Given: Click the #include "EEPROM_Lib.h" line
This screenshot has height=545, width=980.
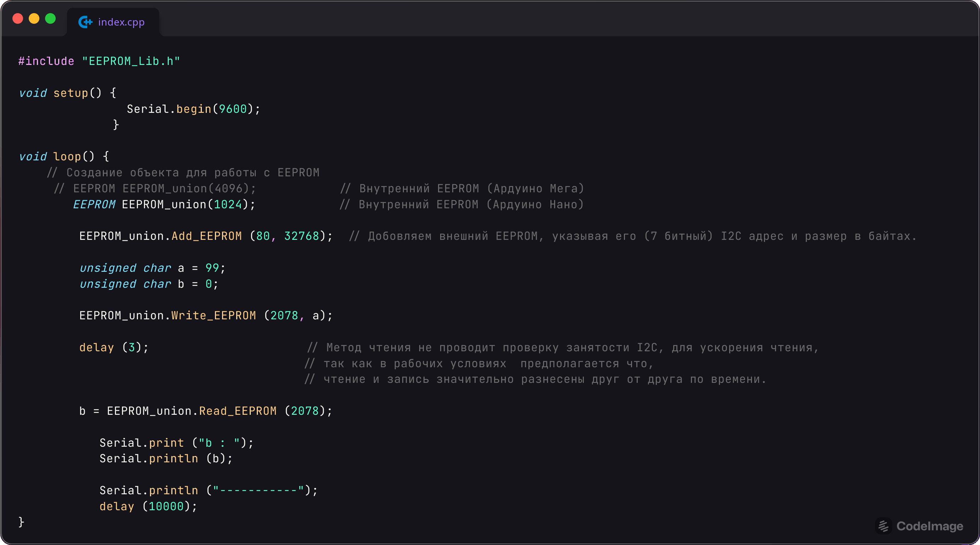Looking at the screenshot, I should [x=99, y=61].
